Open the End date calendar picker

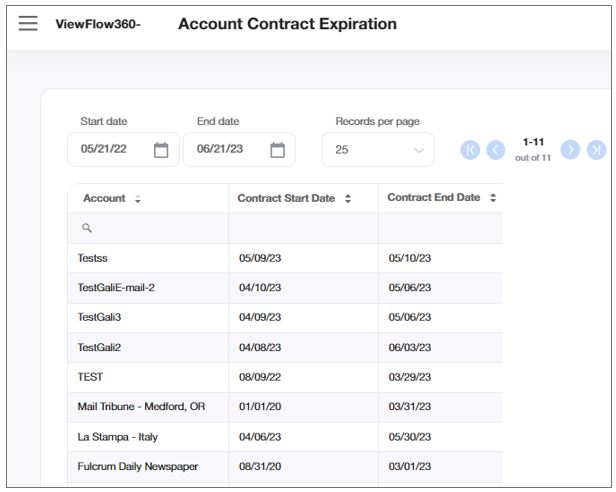pyautogui.click(x=278, y=150)
